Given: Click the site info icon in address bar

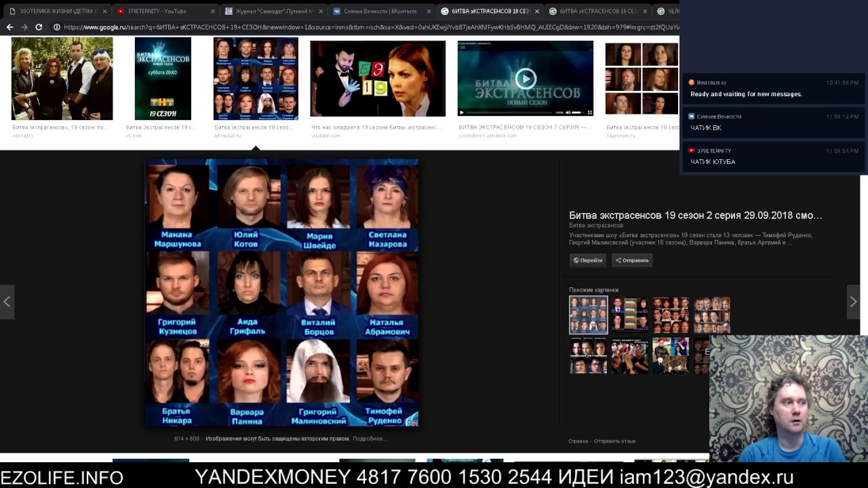Looking at the screenshot, I should pos(57,27).
